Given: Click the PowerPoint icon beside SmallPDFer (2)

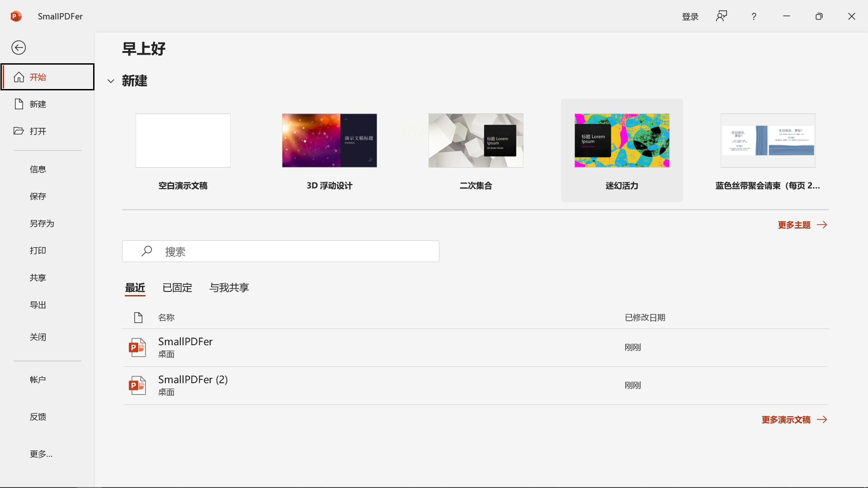Looking at the screenshot, I should pos(137,385).
